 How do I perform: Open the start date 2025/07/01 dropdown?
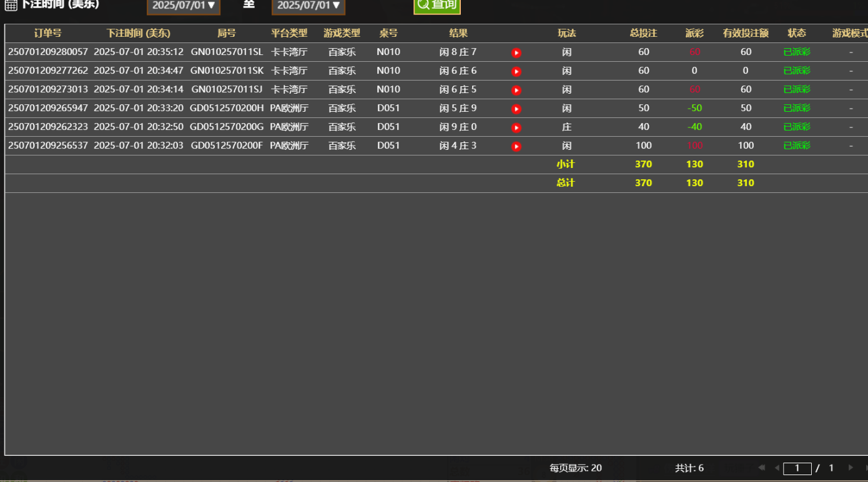[x=183, y=4]
